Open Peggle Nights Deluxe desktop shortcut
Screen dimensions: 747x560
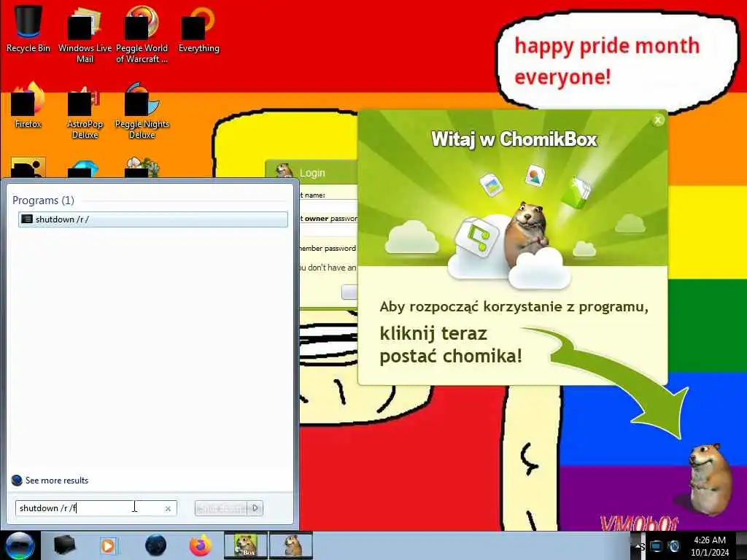pyautogui.click(x=142, y=111)
